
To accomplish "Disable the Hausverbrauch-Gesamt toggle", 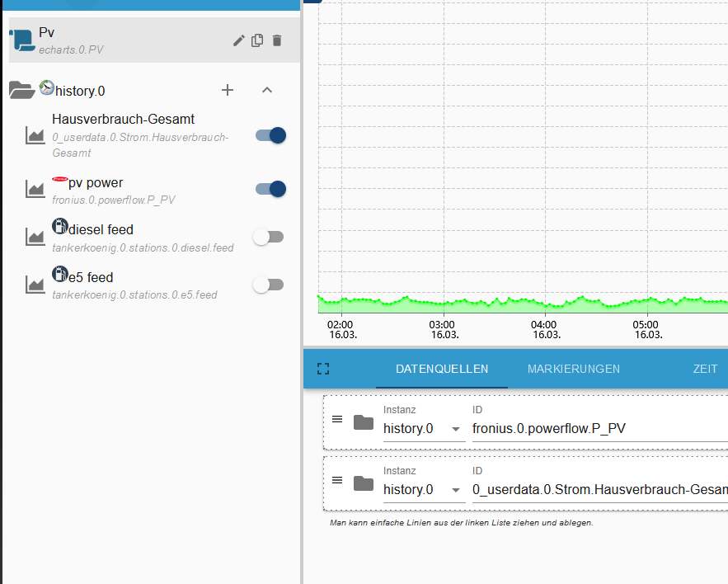I will tap(271, 135).
